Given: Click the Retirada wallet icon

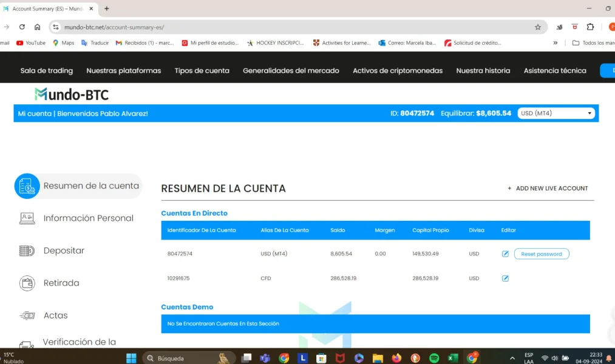Looking at the screenshot, I should coord(27,283).
